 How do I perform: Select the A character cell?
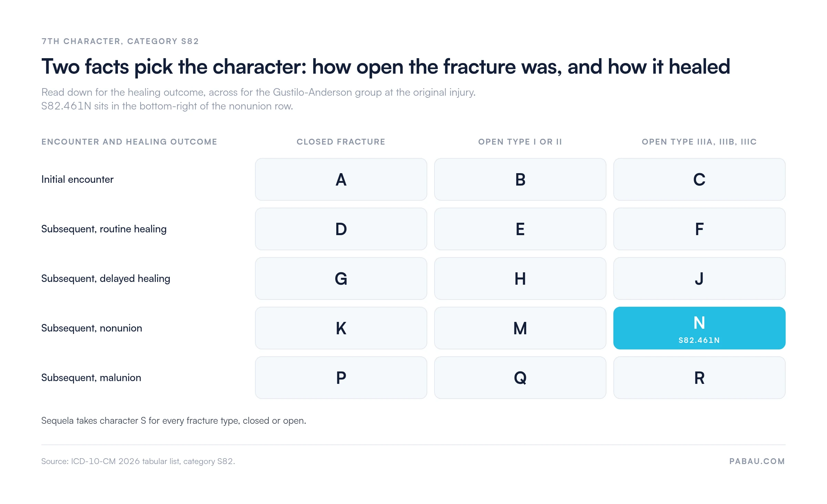coord(341,179)
